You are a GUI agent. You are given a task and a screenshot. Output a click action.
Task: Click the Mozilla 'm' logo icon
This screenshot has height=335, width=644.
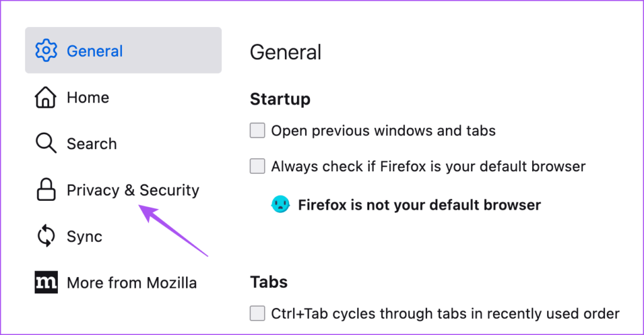pos(46,283)
